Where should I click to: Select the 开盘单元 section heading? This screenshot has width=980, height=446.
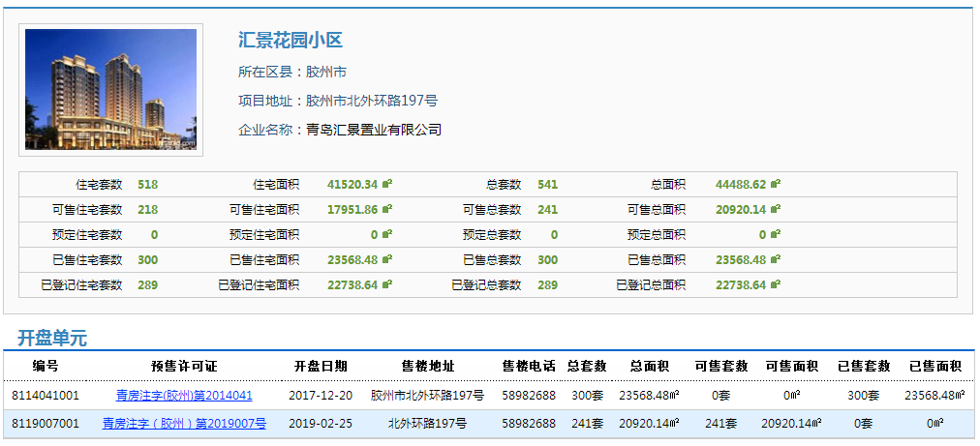coord(52,339)
